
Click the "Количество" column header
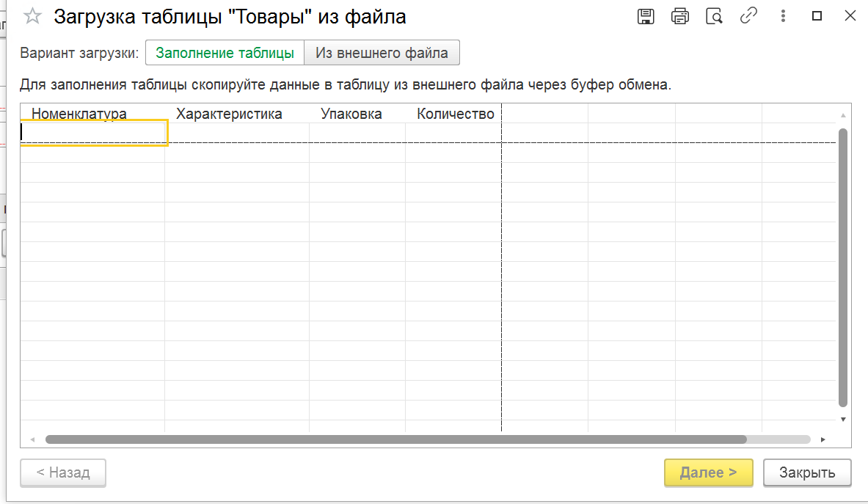click(x=455, y=114)
